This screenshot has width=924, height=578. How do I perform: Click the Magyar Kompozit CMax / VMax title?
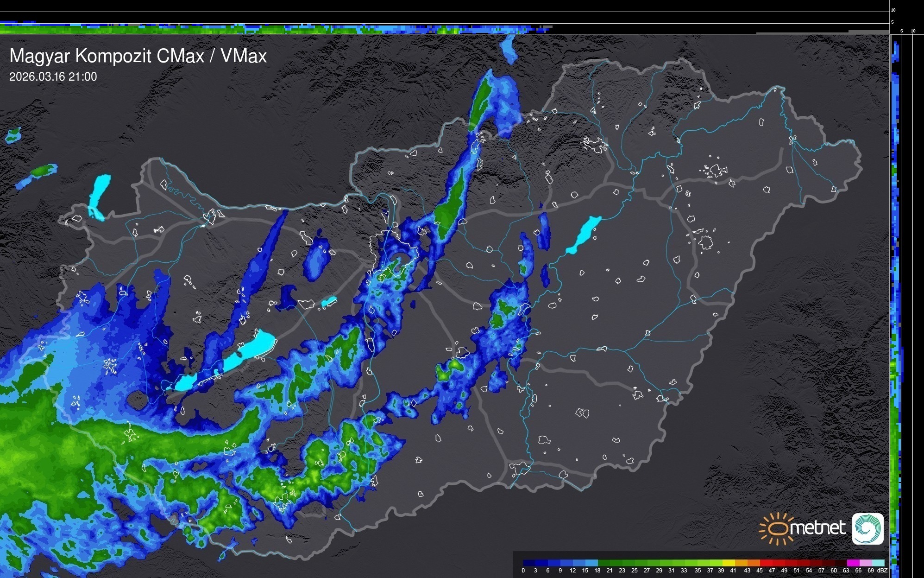point(138,56)
